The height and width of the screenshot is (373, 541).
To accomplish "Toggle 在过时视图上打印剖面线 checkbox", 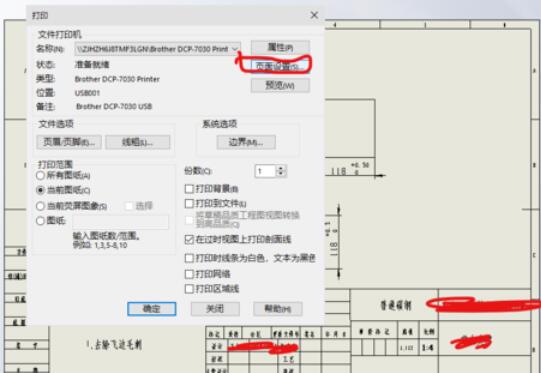I will click(189, 239).
